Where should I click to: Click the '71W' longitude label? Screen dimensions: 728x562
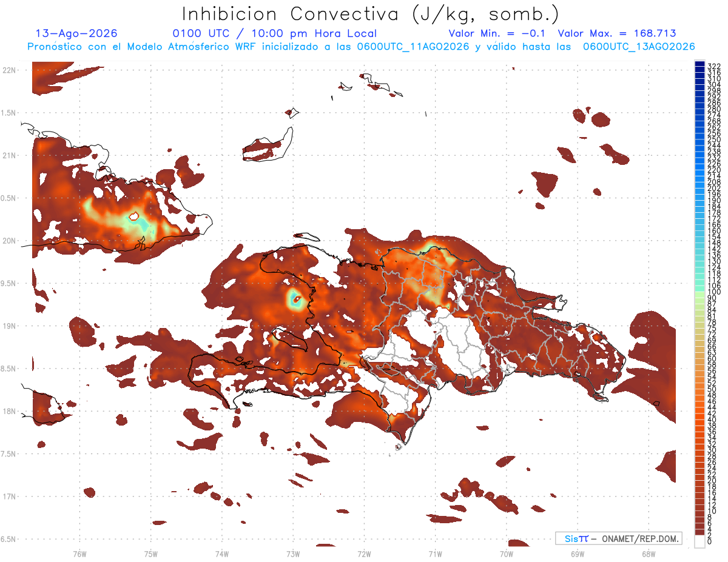435,554
